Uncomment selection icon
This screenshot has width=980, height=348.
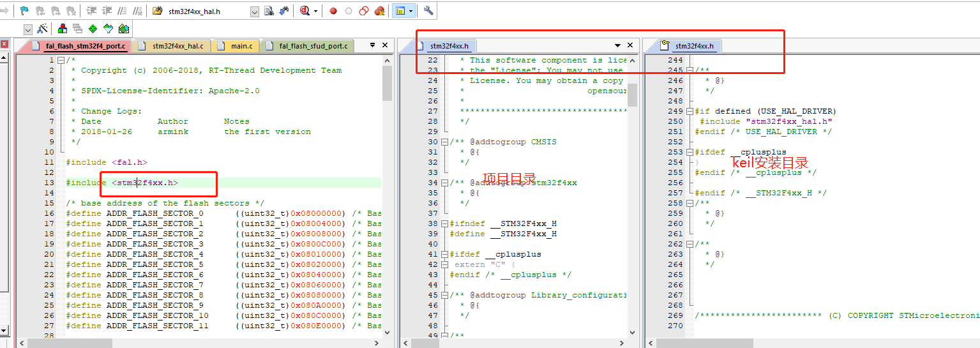click(138, 11)
